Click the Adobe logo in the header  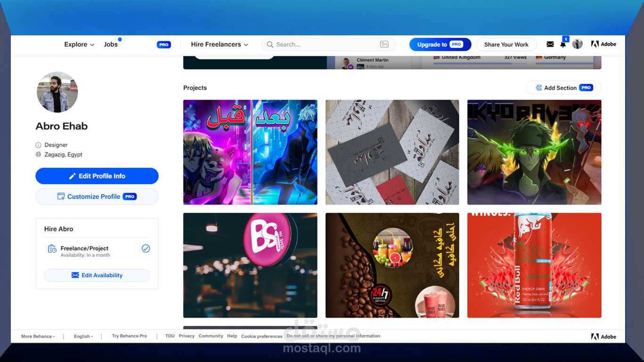click(603, 44)
